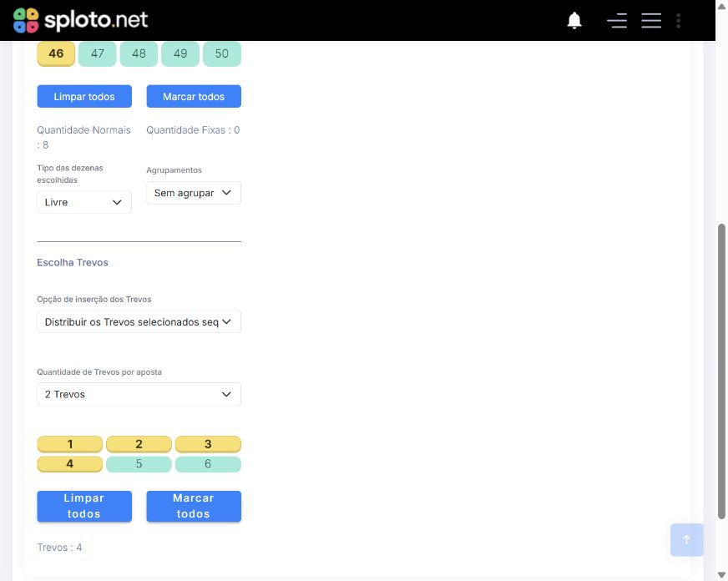728x581 pixels.
Task: Click the scrollbar up arrow
Action: point(721,6)
